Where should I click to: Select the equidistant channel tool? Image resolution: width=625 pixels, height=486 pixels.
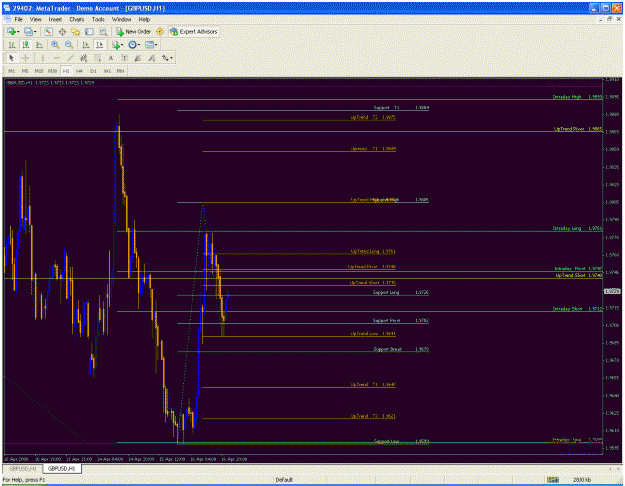click(x=83, y=58)
